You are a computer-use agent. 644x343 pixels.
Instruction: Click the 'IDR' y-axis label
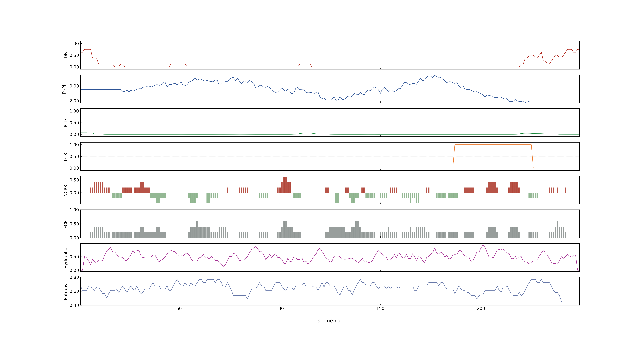tap(66, 55)
